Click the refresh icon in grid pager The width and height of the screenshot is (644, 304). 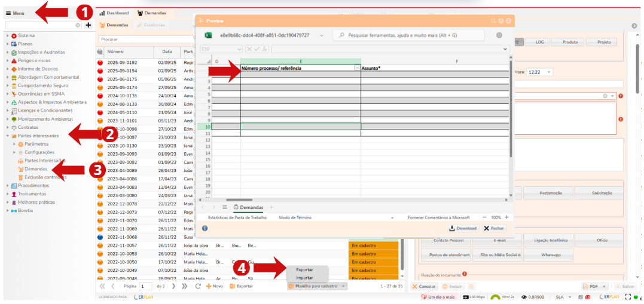point(198,286)
